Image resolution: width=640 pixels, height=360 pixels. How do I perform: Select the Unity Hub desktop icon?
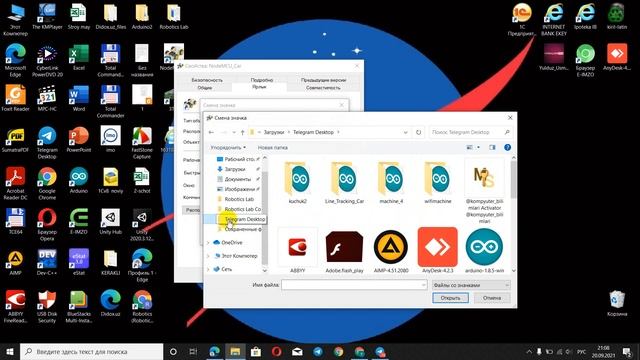[110, 221]
